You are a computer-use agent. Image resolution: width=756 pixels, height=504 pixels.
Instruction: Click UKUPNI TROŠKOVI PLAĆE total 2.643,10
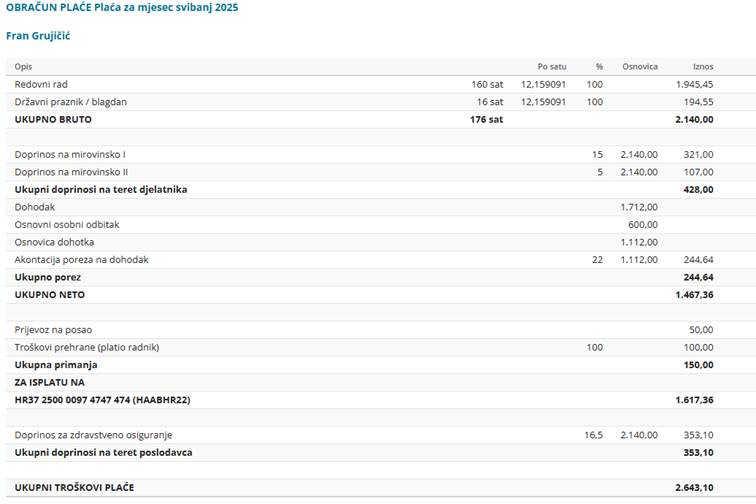point(694,488)
